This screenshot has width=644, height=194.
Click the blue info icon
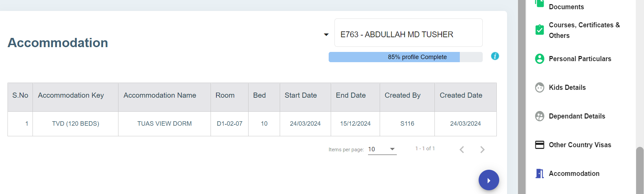click(x=495, y=56)
